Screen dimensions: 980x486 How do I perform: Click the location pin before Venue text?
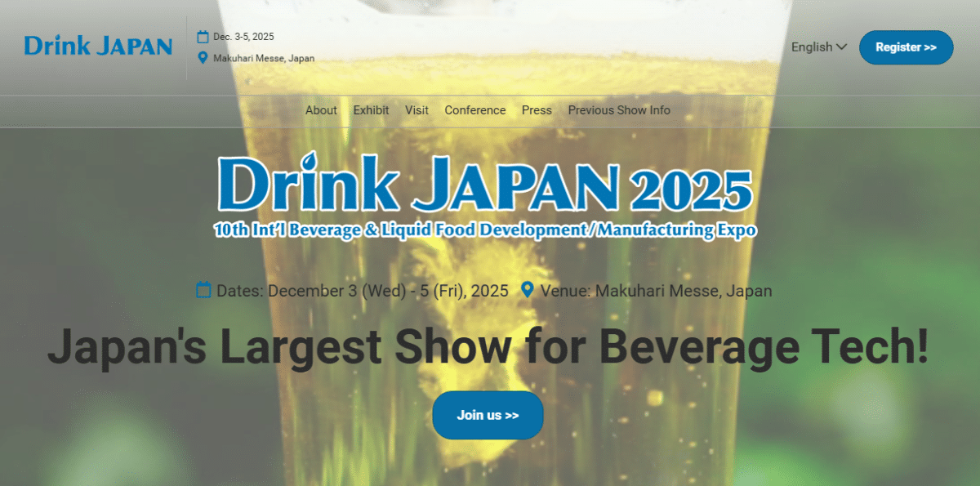click(528, 290)
